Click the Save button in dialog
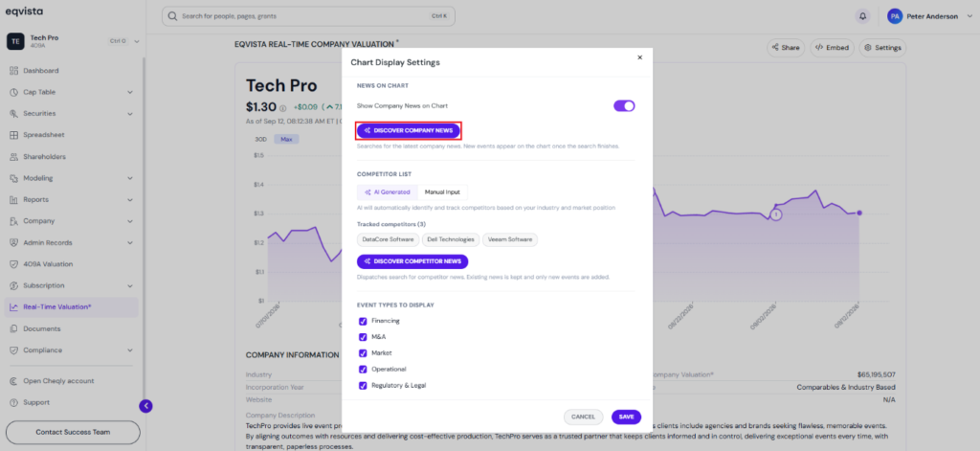 (x=626, y=417)
